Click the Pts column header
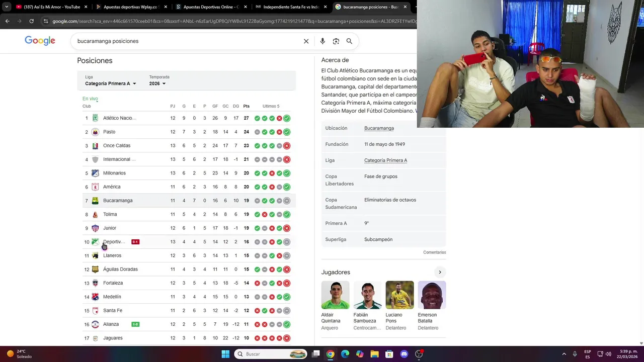644x362 pixels. point(246,106)
